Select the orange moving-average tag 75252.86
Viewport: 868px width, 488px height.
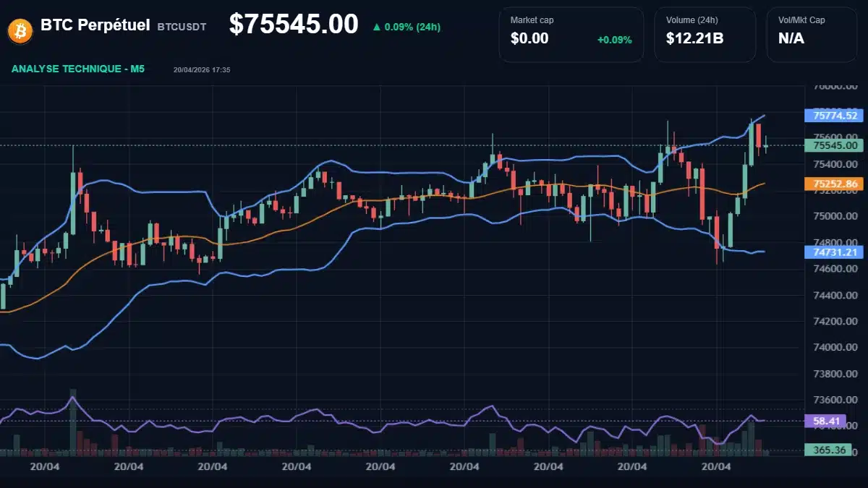[835, 184]
